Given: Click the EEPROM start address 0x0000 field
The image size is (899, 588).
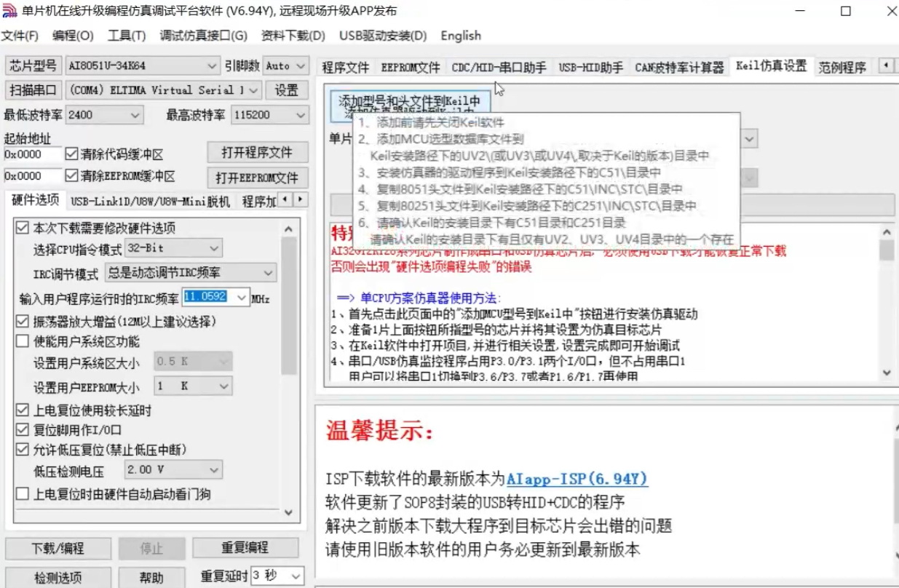Looking at the screenshot, I should [x=33, y=176].
